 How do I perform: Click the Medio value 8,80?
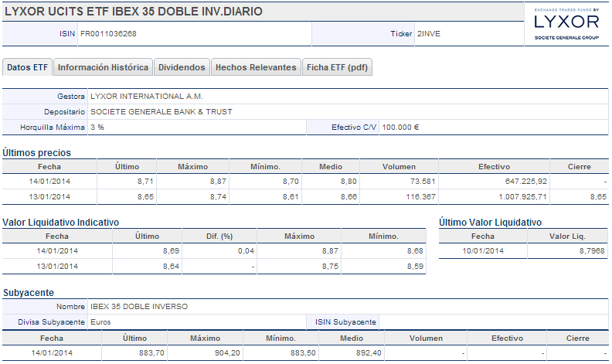tap(348, 181)
